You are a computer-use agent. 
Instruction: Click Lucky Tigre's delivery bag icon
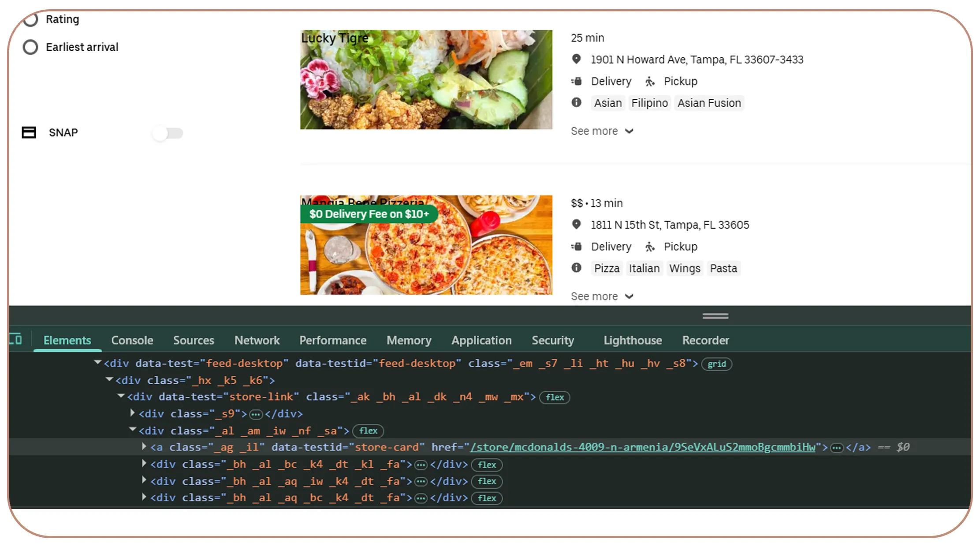click(576, 81)
